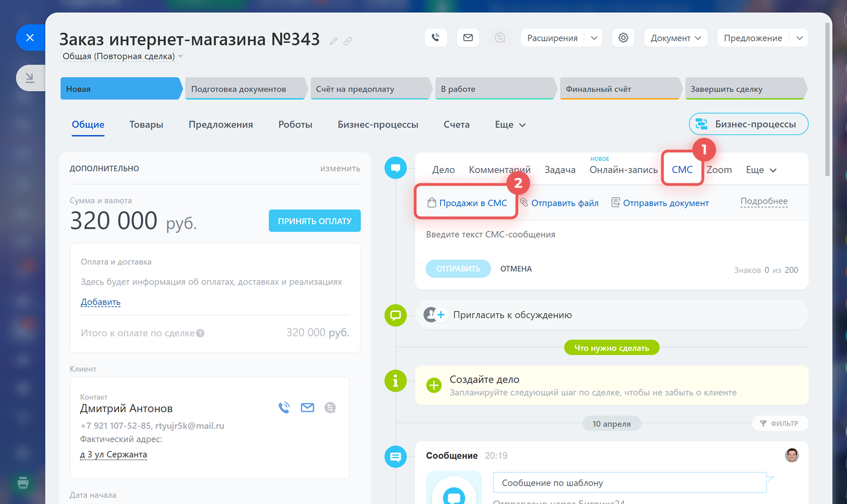Expand the Предложение dropdown arrow

pyautogui.click(x=800, y=38)
